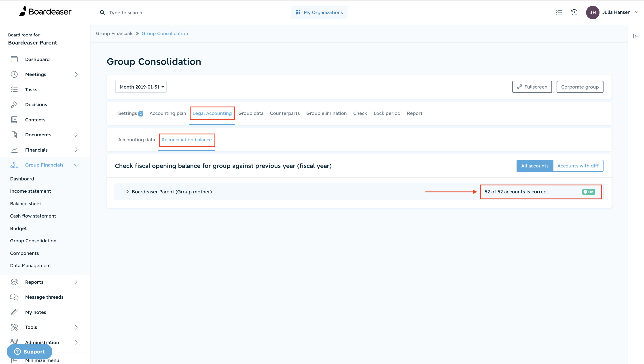Open the My Organizations button
The image size is (644, 364).
[x=319, y=13]
